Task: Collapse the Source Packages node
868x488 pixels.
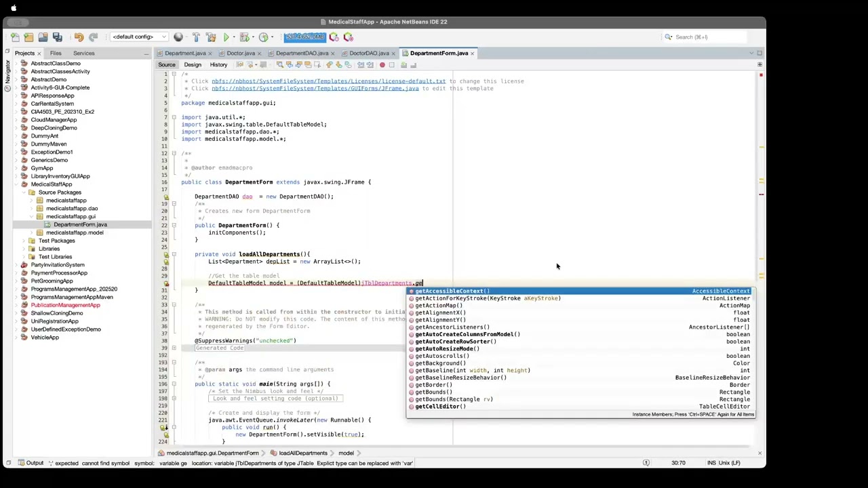Action: [24, 192]
